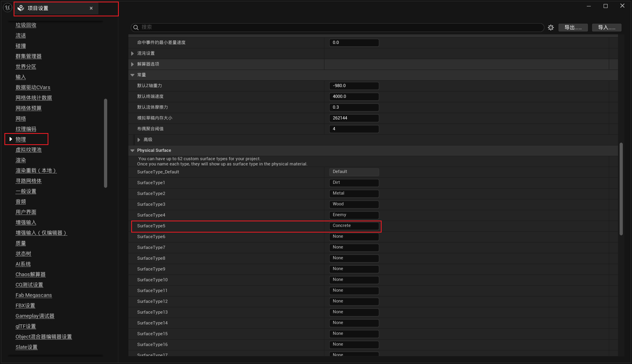Open the Fab Megascans category
The height and width of the screenshot is (364, 632).
click(34, 295)
